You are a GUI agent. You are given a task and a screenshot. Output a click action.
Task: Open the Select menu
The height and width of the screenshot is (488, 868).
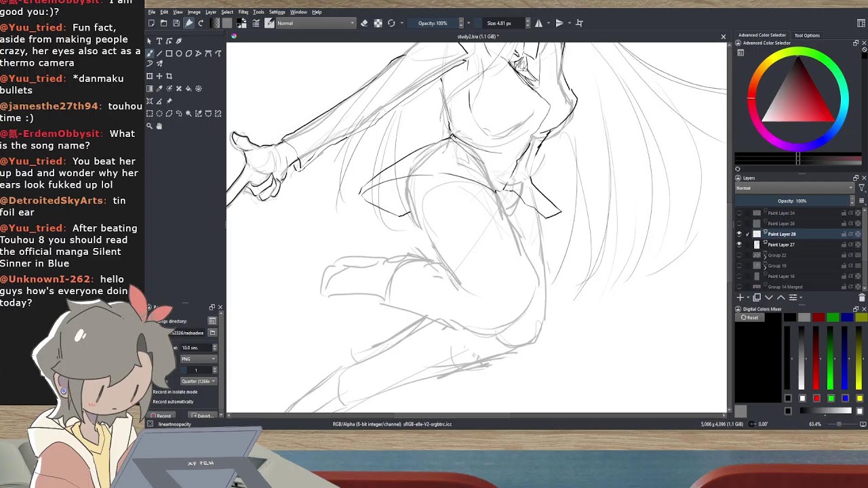227,12
